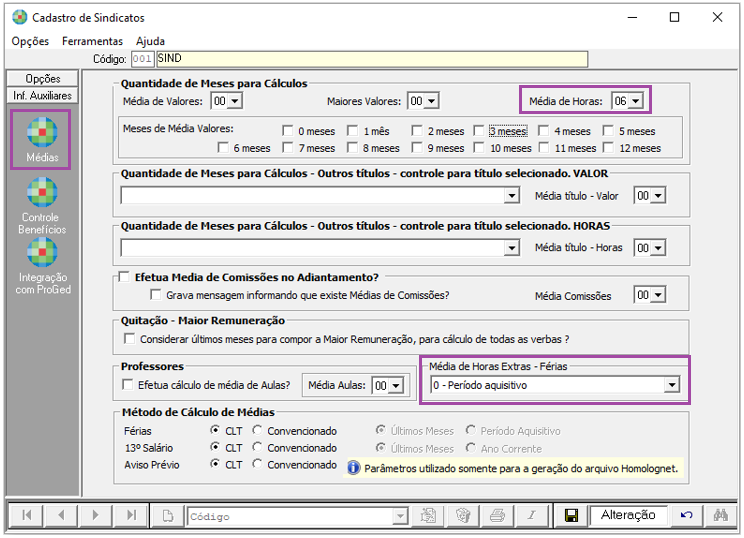Viewport: 744px width, 538px height.
Task: Select Convencionado radio for Aviso Prévio
Action: tap(257, 464)
